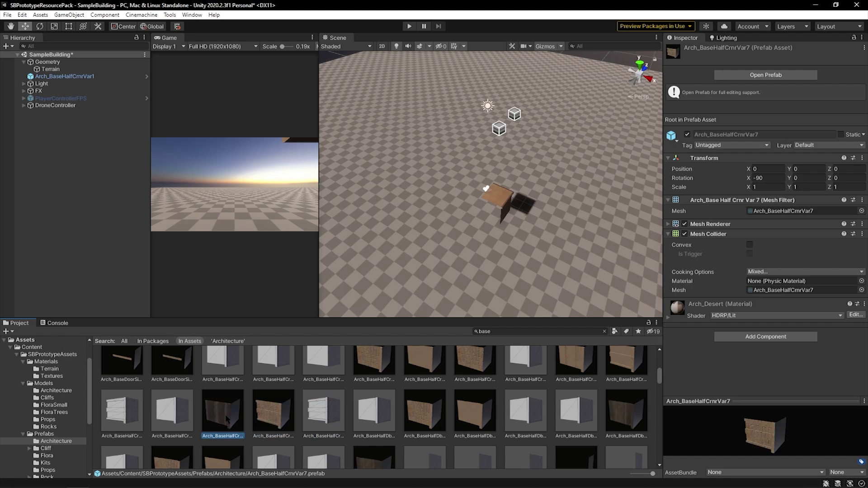Toggle the Static checkbox
The image size is (868, 488).
pyautogui.click(x=840, y=134)
